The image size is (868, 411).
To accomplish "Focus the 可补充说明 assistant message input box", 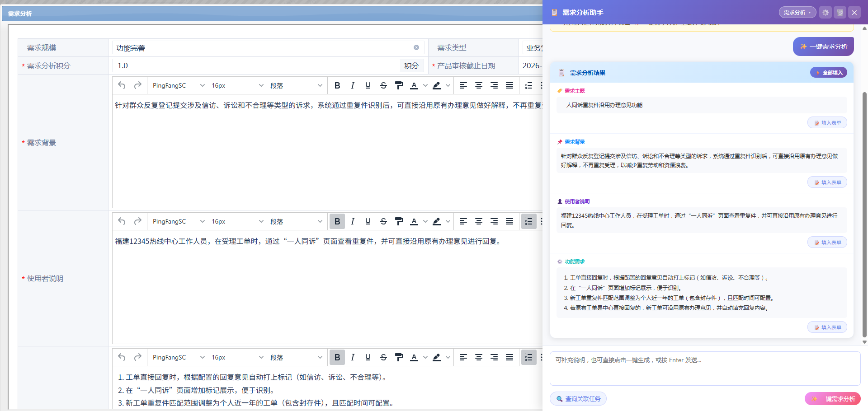I will pyautogui.click(x=705, y=369).
